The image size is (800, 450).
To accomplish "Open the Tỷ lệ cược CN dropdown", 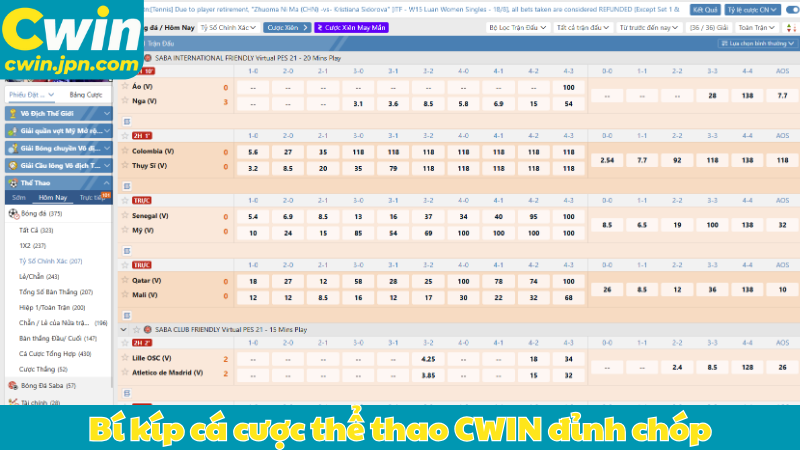I will (749, 8).
